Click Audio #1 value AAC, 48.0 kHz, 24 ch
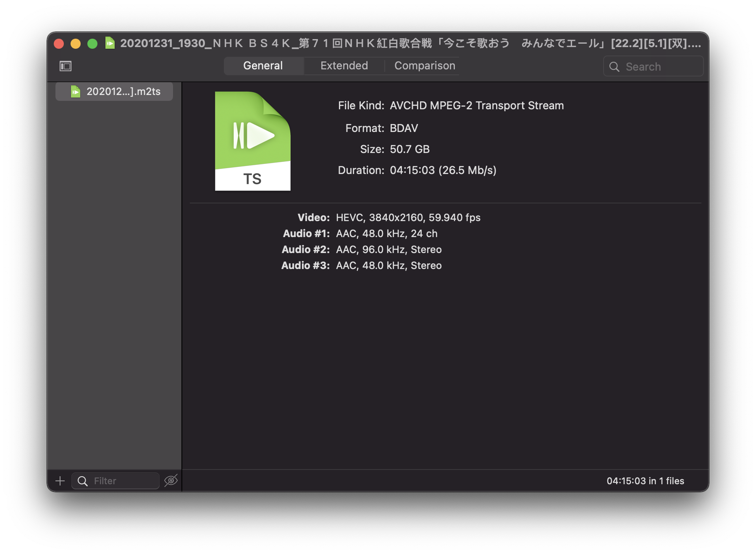 [x=386, y=233]
